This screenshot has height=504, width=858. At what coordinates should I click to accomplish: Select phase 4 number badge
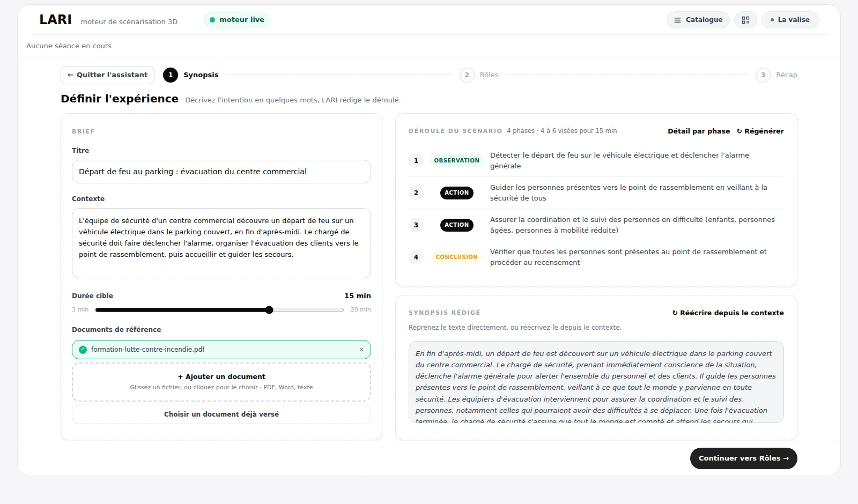[x=416, y=257]
